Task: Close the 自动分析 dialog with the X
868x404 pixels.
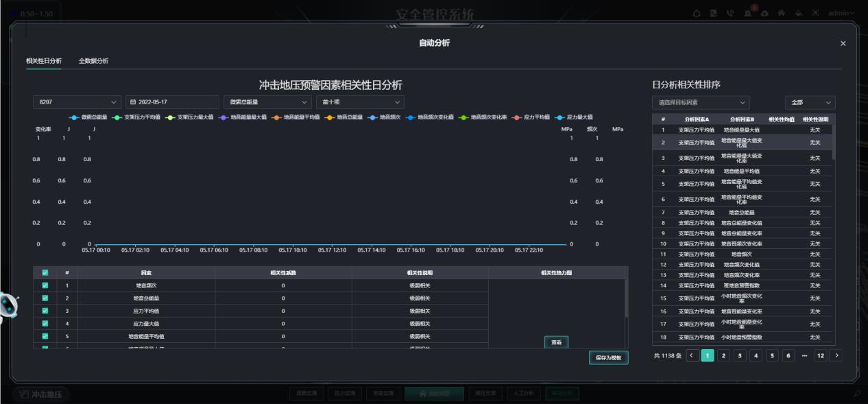Action: [x=843, y=43]
